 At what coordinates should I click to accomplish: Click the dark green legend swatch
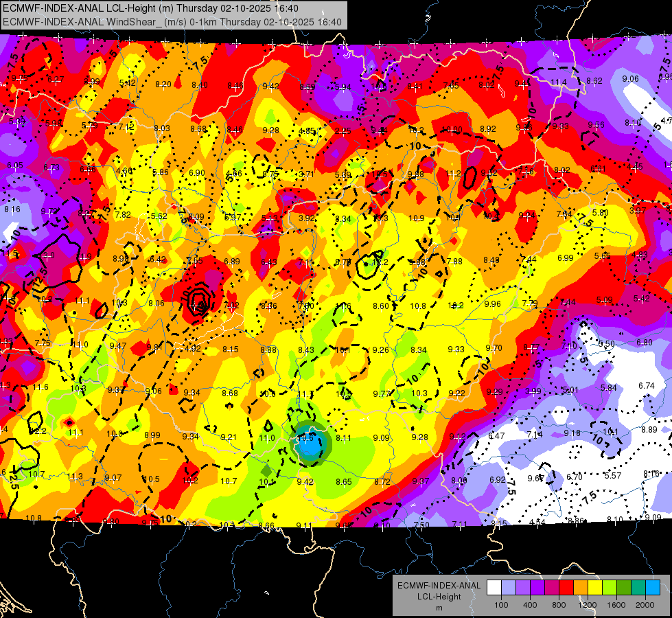click(x=624, y=588)
